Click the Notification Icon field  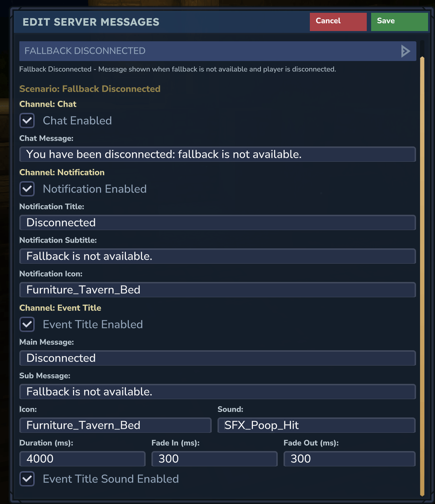click(x=217, y=290)
